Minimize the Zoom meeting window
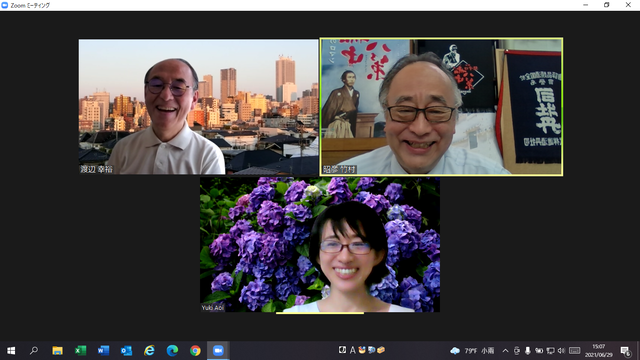 (586, 5)
